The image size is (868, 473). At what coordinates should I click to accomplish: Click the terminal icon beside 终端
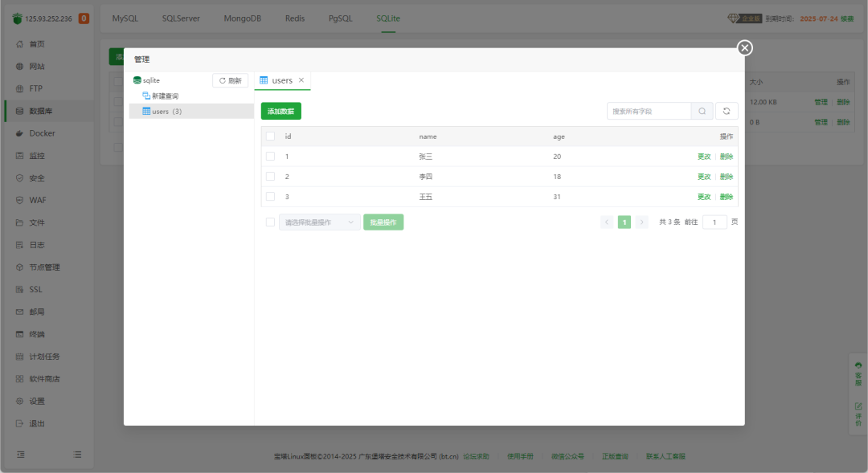click(19, 334)
